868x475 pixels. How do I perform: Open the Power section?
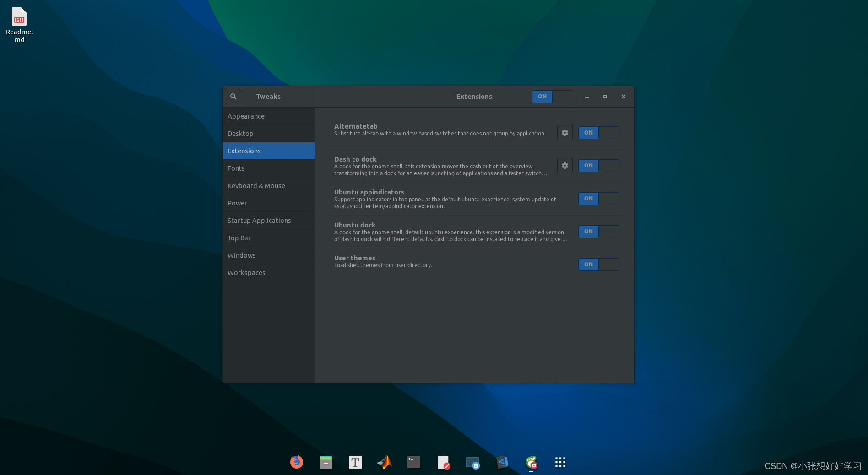tap(269, 203)
